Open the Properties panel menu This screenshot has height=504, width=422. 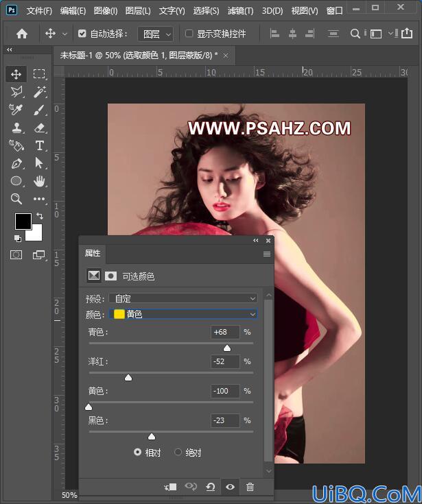(x=267, y=254)
